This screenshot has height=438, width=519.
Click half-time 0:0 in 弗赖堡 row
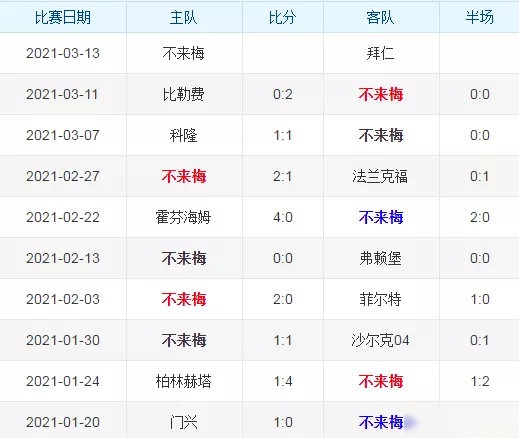(x=480, y=258)
